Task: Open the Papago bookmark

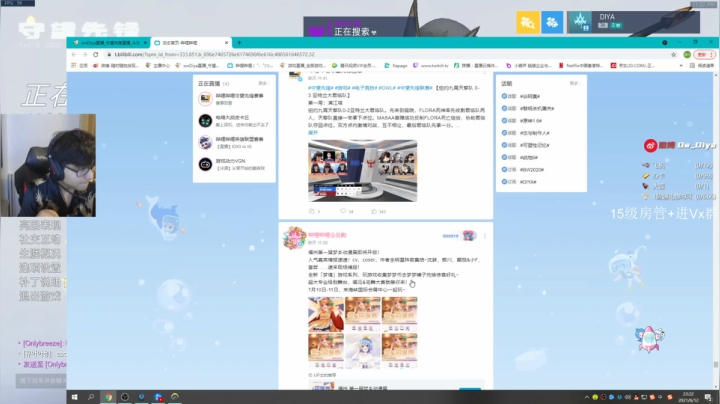Action: pyautogui.click(x=396, y=66)
